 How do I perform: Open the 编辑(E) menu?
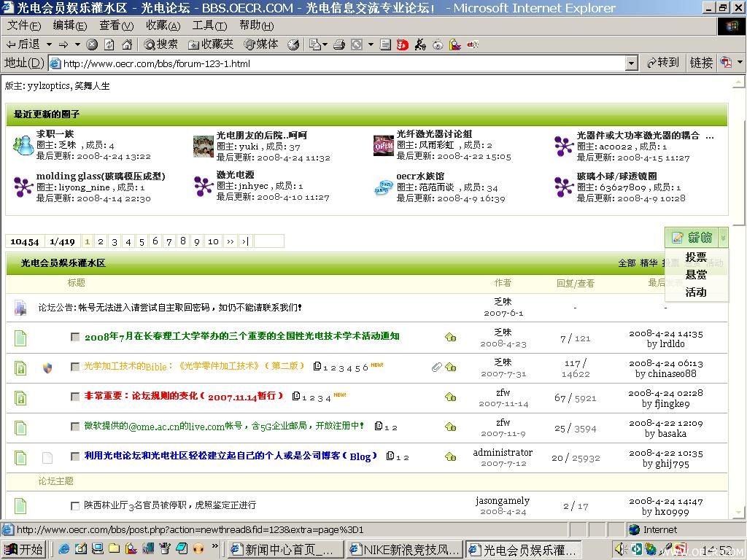[x=69, y=26]
